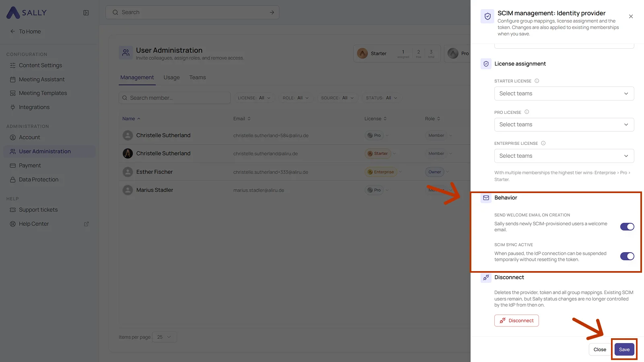Click the search magnifier icon
Screen dimensions: 644x362
pyautogui.click(x=116, y=12)
